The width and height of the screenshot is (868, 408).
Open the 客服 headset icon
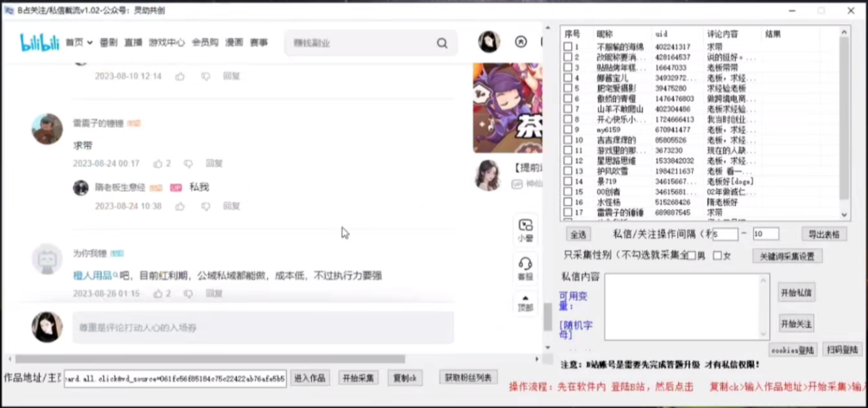click(525, 268)
